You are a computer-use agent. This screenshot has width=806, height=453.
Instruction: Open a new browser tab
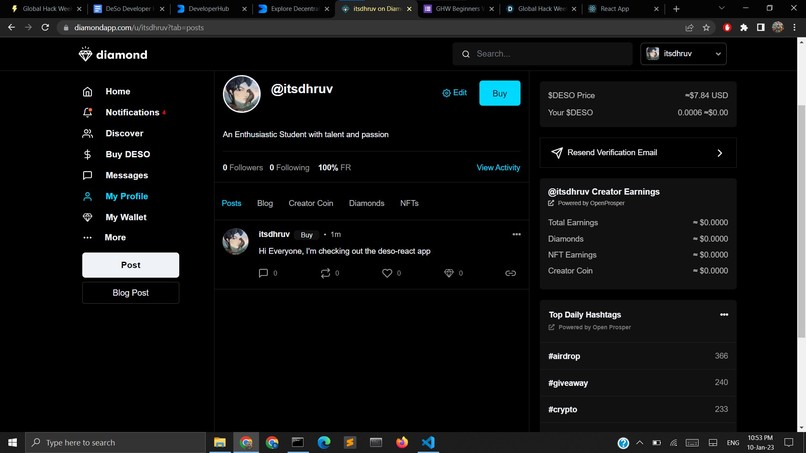click(676, 9)
